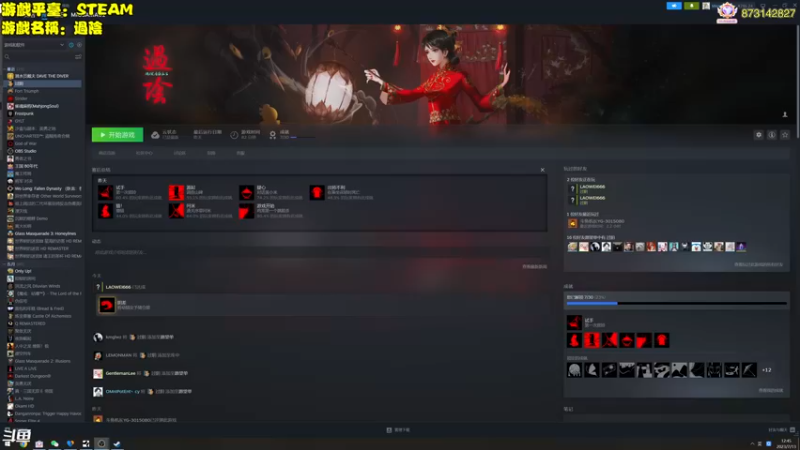Click the red shirt achievement icon in right panel
Image resolution: width=800 pixels, height=450 pixels.
pos(662,340)
